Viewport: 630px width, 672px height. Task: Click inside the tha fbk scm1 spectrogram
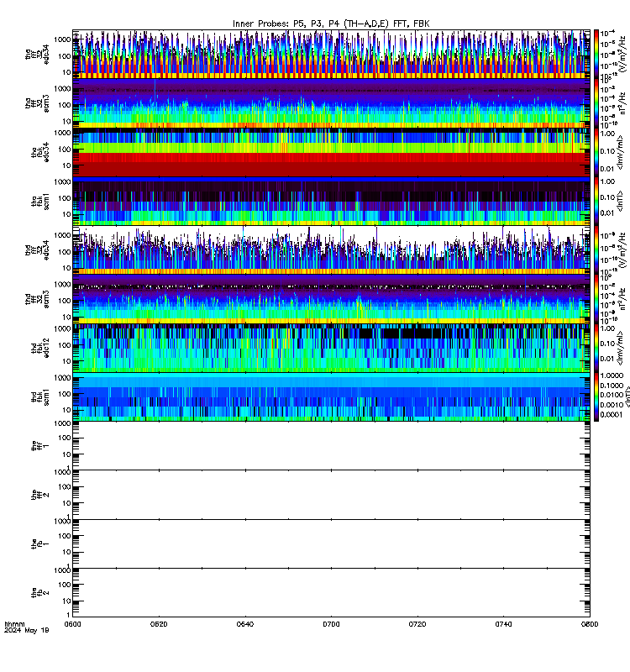point(331,201)
